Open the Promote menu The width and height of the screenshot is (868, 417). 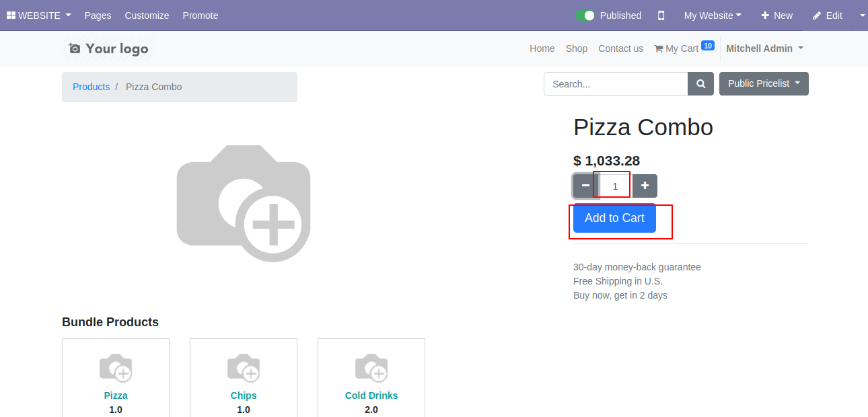201,15
